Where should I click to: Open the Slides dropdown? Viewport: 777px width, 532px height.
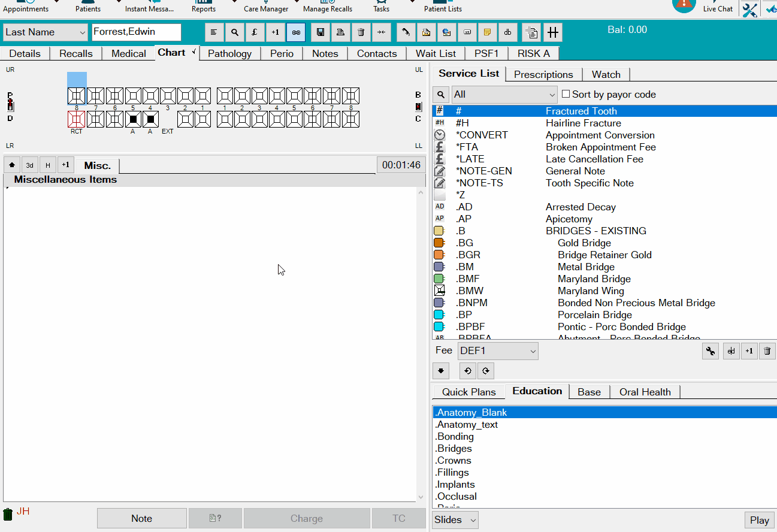click(473, 520)
